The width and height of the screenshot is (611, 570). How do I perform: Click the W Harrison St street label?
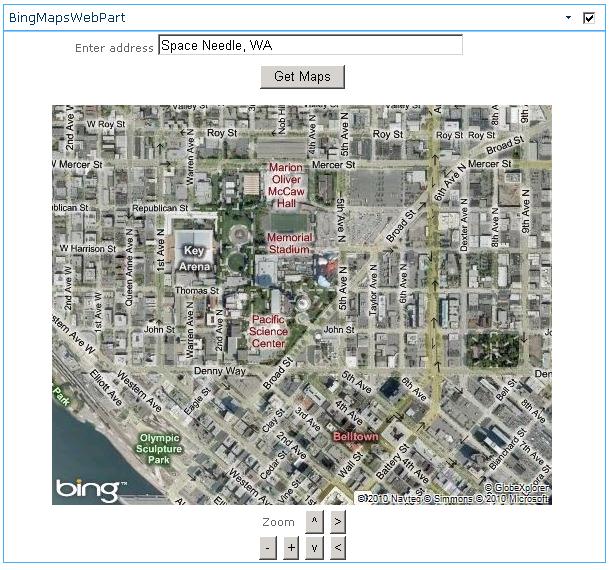(x=88, y=249)
